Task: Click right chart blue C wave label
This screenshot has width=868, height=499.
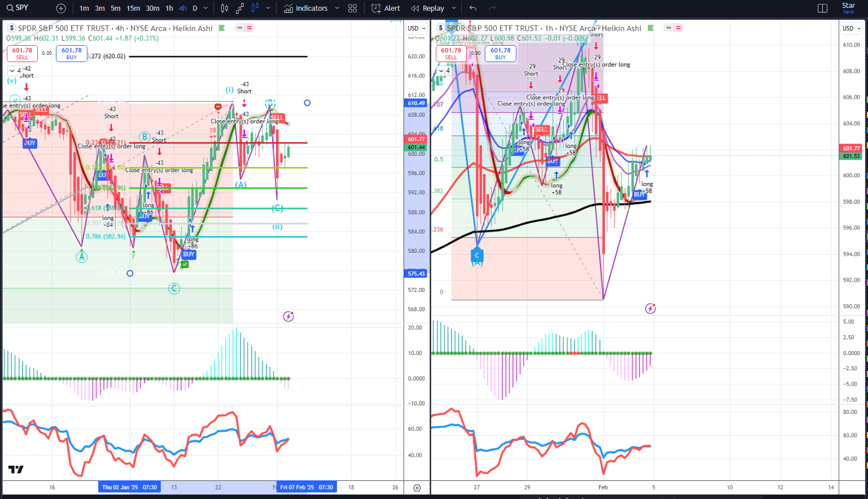Action: (x=477, y=256)
